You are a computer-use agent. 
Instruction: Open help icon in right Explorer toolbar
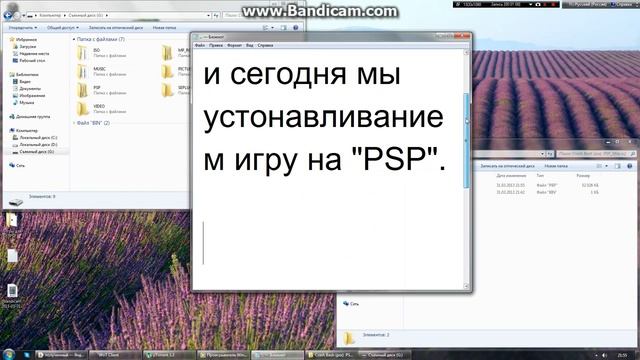pos(629,166)
